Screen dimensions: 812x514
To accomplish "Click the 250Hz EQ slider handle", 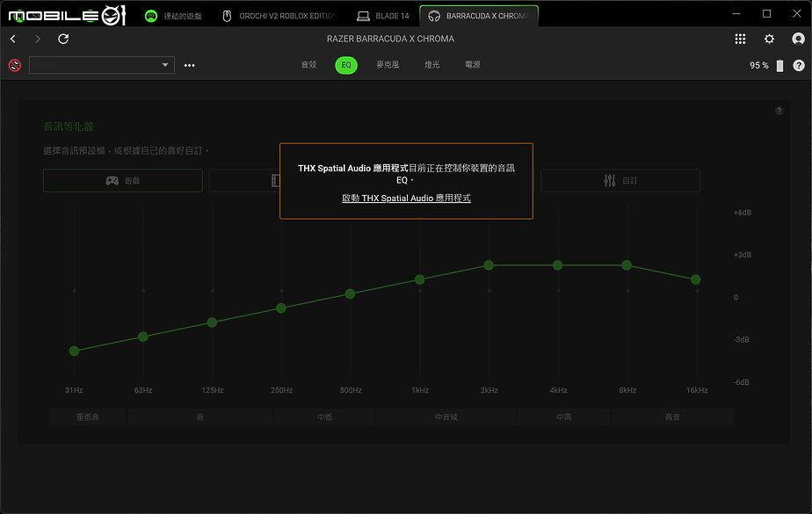I will [281, 308].
